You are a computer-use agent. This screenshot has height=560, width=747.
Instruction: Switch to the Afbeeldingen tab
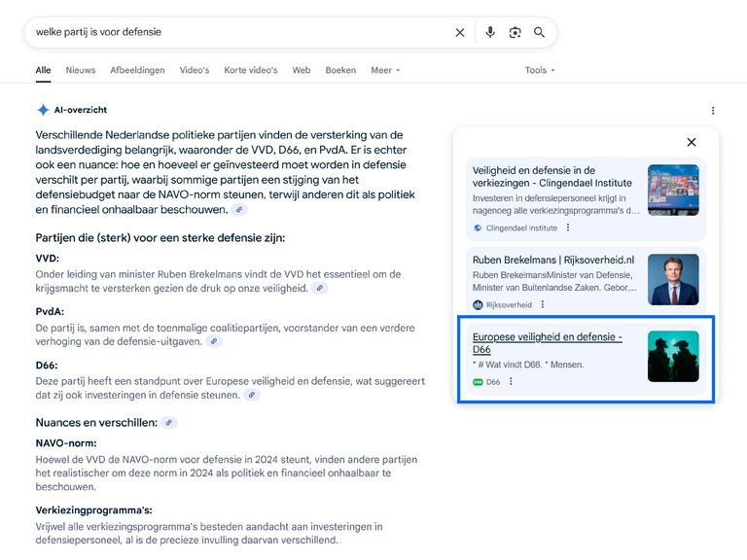click(x=137, y=70)
